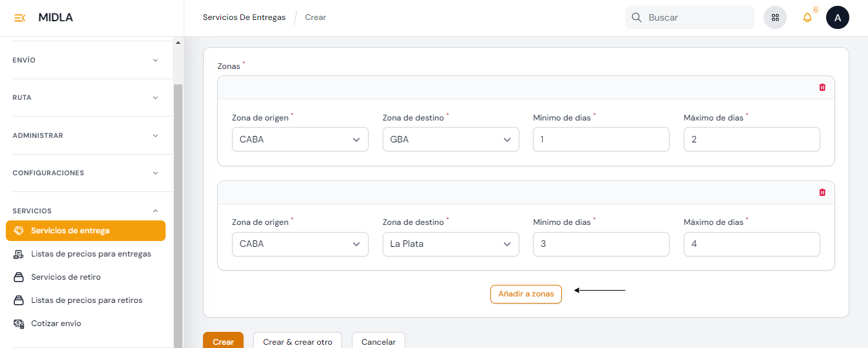Image resolution: width=868 pixels, height=348 pixels.
Task: Open Servicios de entrega menu item
Action: (x=86, y=231)
